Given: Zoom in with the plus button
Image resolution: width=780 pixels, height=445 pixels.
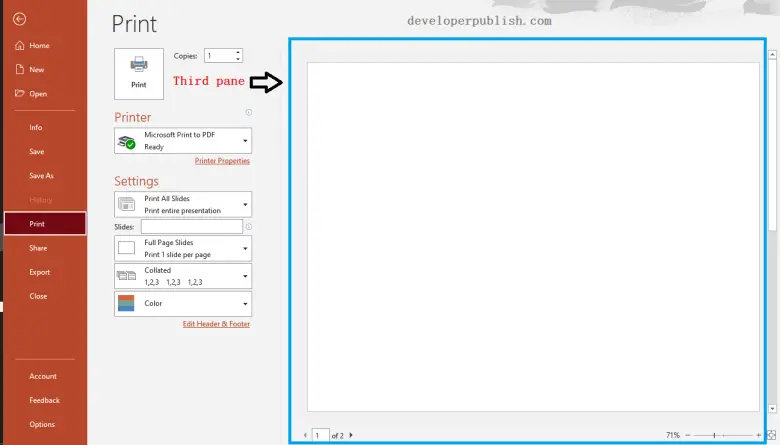Looking at the screenshot, I should [758, 435].
